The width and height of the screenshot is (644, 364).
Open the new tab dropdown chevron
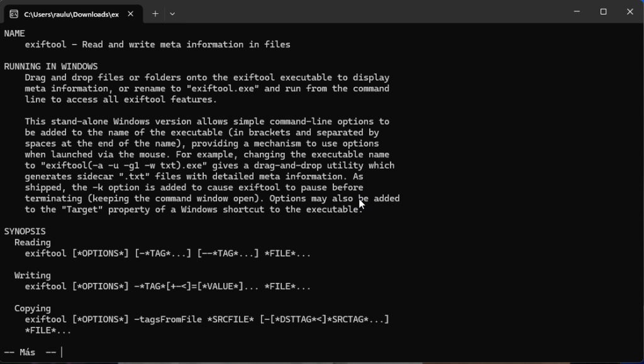(170, 13)
